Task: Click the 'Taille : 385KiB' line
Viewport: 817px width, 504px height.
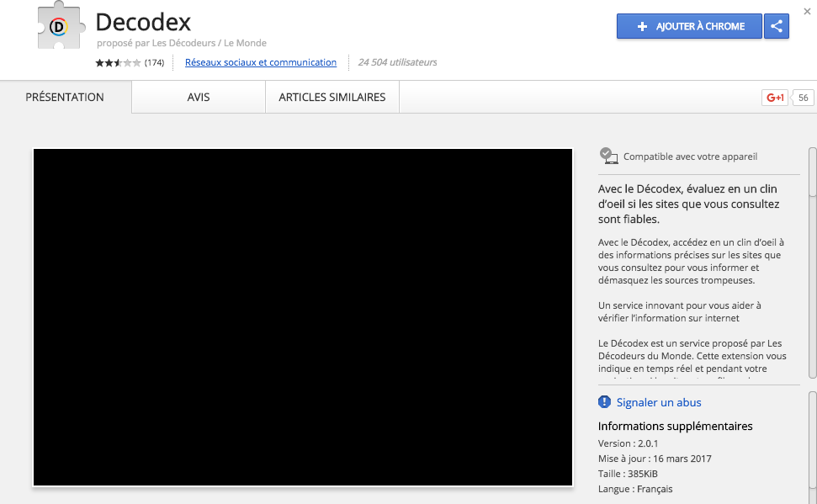Action: [628, 474]
